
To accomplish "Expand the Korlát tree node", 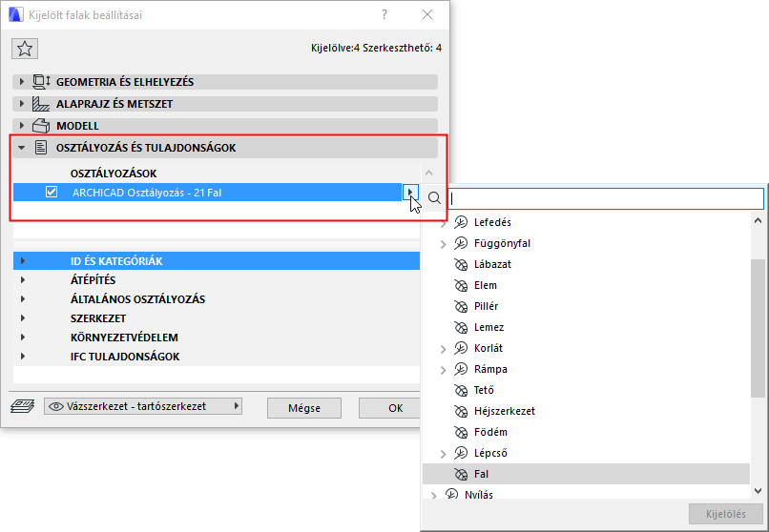I will (x=444, y=349).
